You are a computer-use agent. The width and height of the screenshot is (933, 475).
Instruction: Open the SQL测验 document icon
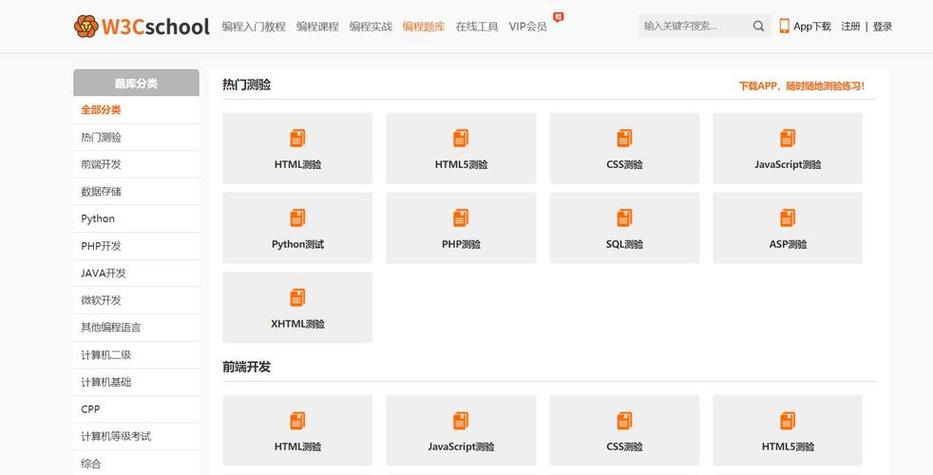624,218
